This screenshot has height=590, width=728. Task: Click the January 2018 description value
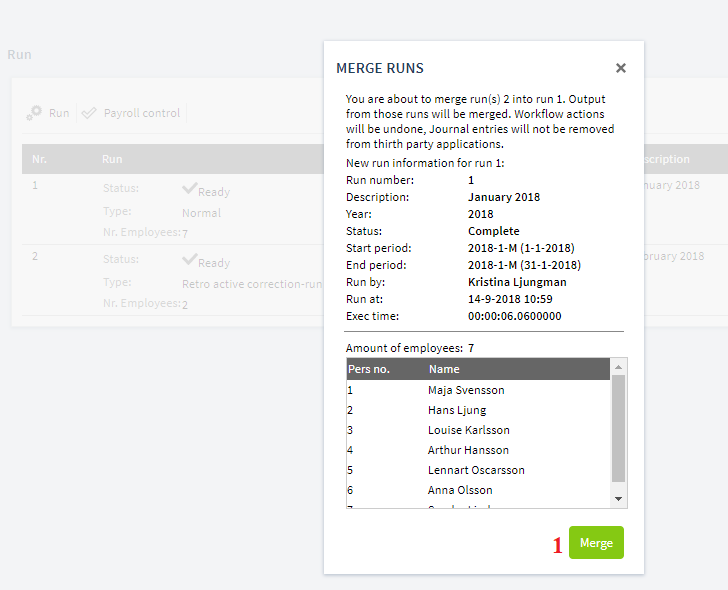tap(504, 197)
